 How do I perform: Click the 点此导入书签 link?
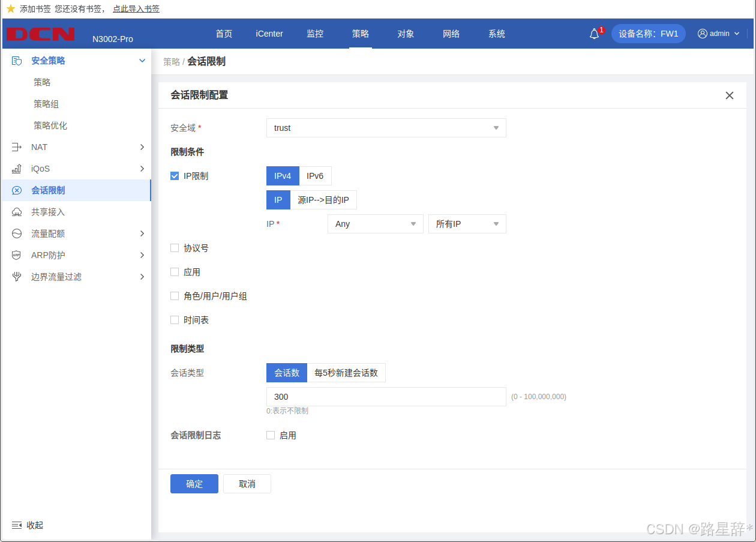point(136,9)
